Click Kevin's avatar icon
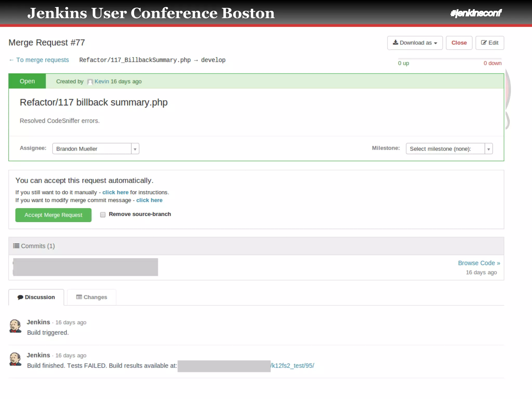This screenshot has width=532, height=399. click(x=90, y=82)
